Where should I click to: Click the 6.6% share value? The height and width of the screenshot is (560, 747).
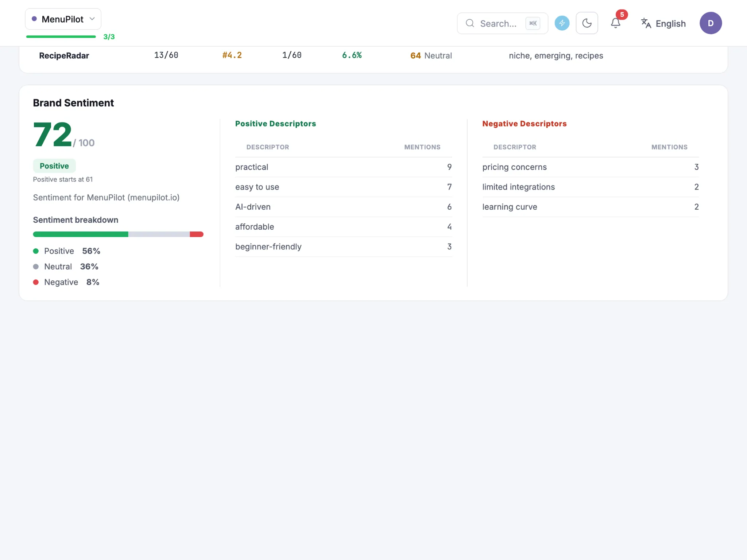(x=352, y=55)
